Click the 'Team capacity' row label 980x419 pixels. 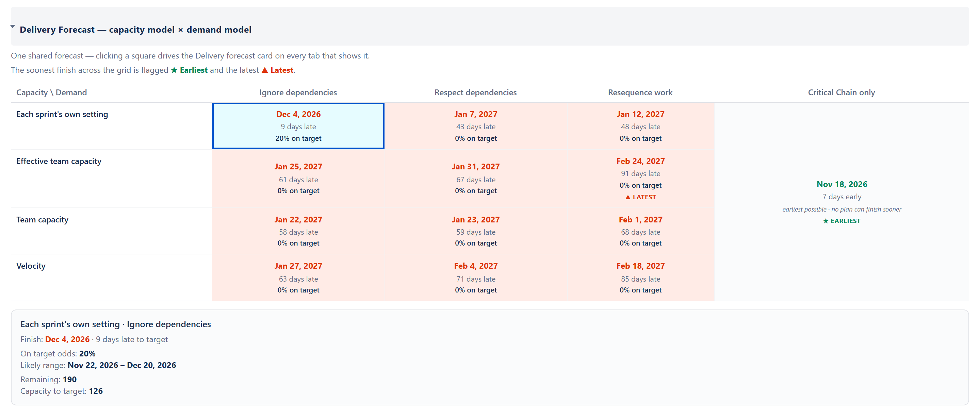pyautogui.click(x=42, y=220)
